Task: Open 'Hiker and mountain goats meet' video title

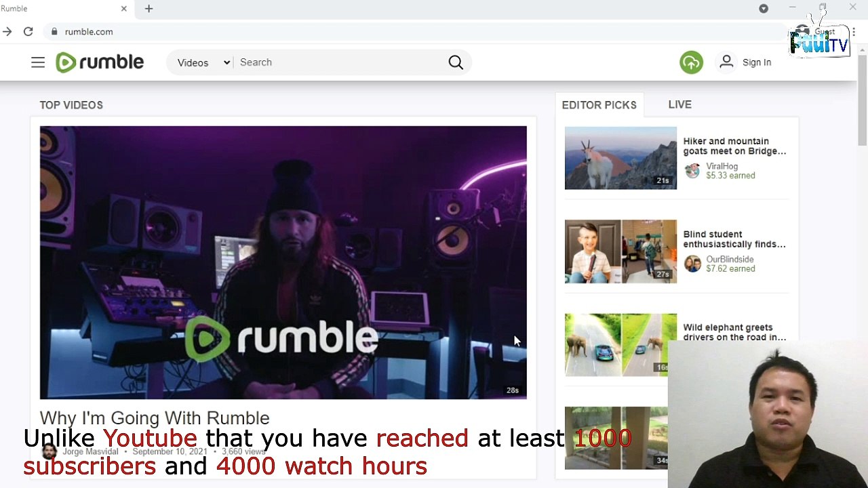Action: tap(734, 146)
